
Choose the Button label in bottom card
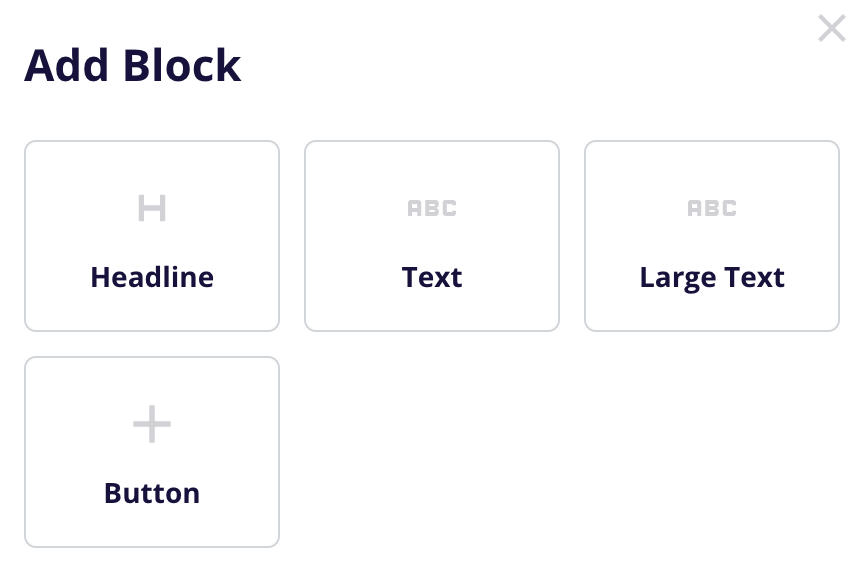(x=152, y=493)
